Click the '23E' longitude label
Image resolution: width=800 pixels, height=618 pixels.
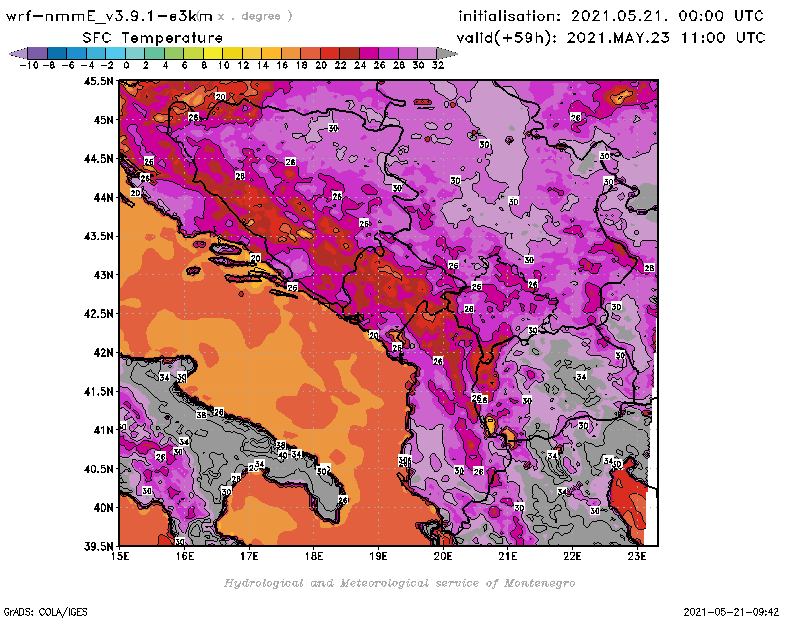(637, 556)
